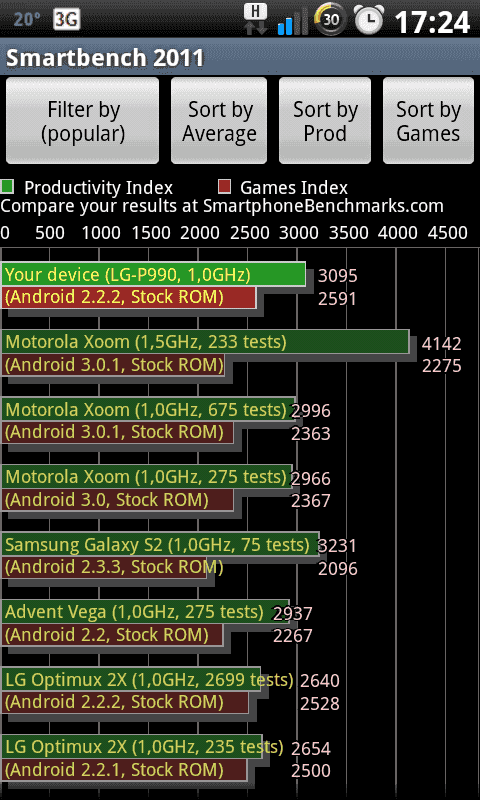The height and width of the screenshot is (800, 480).
Task: Select the Your device LG-P990 productivity bar
Action: 153,275
